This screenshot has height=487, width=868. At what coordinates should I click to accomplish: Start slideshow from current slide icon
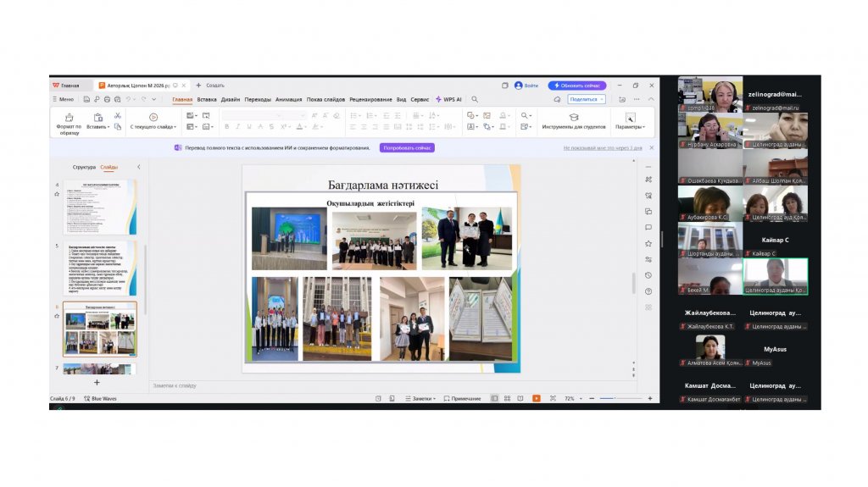tap(153, 117)
